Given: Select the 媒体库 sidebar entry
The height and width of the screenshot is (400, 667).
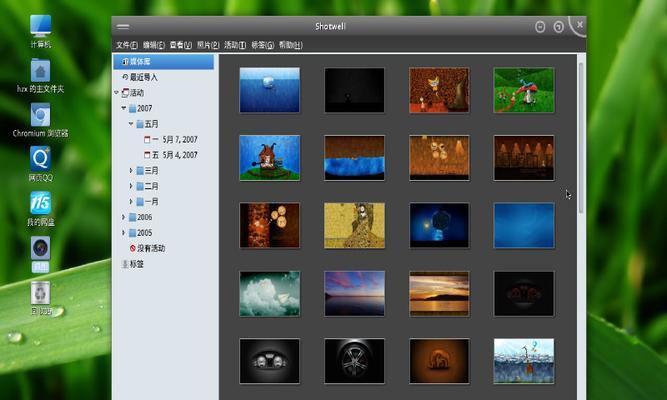Looking at the screenshot, I should coord(164,62).
